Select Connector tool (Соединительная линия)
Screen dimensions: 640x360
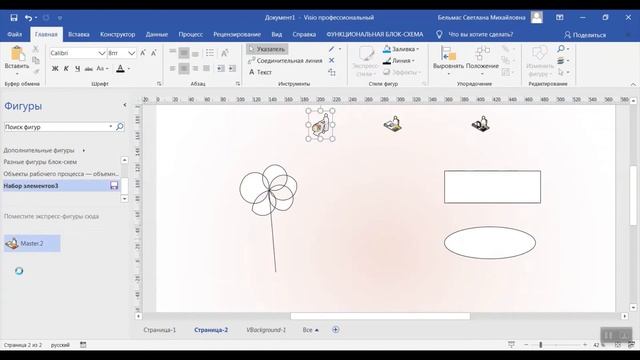pyautogui.click(x=285, y=60)
